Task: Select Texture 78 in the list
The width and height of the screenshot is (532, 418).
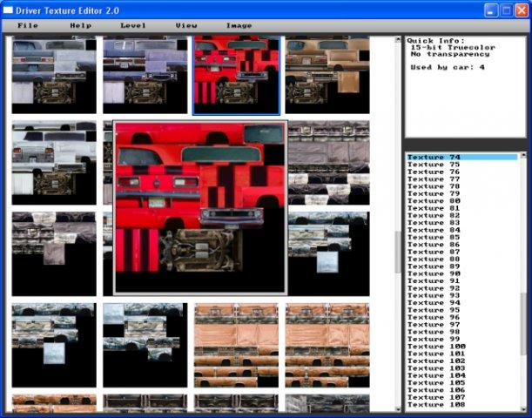Action: pyautogui.click(x=462, y=186)
